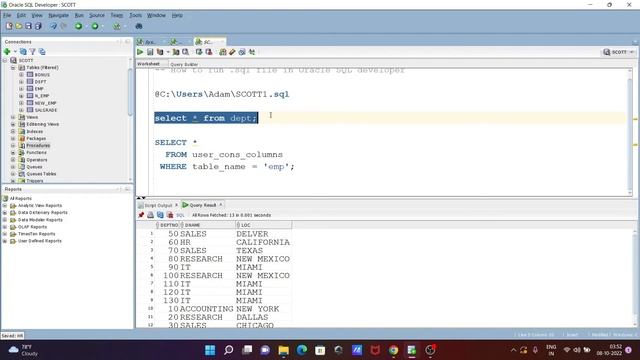Open the Tools menu

click(x=136, y=15)
